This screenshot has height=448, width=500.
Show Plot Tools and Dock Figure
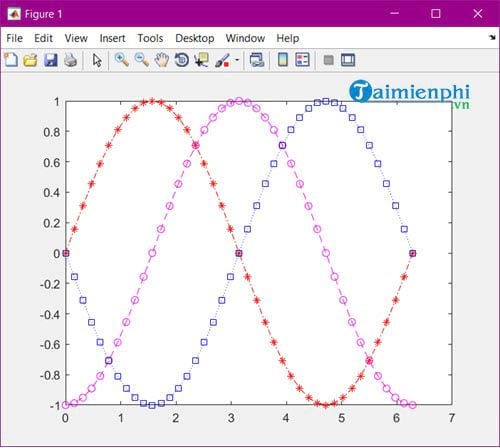click(348, 60)
